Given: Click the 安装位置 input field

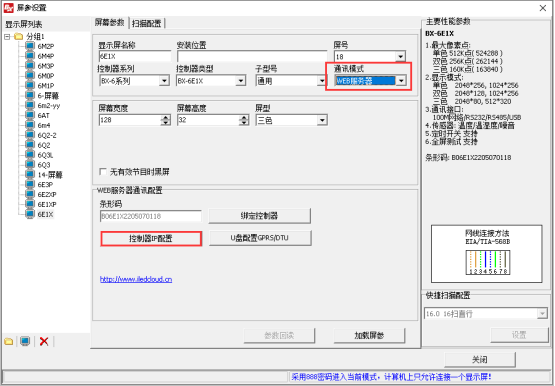Looking at the screenshot, I should point(252,56).
